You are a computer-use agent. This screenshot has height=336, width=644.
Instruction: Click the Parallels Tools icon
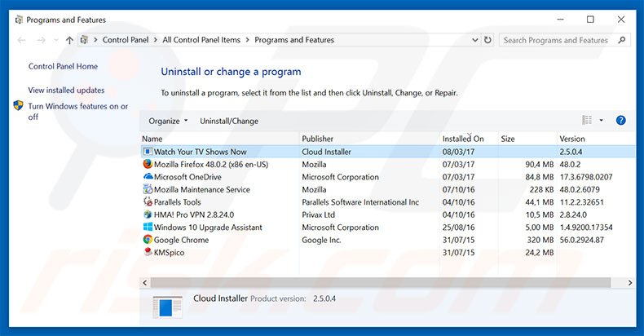point(148,201)
